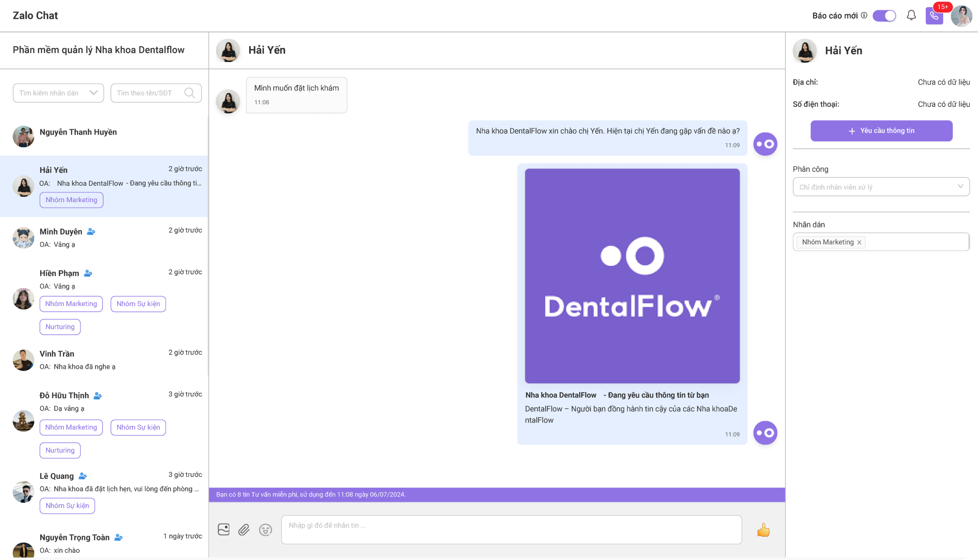978x560 pixels.
Task: Click the attach file paperclip icon
Action: 244,530
